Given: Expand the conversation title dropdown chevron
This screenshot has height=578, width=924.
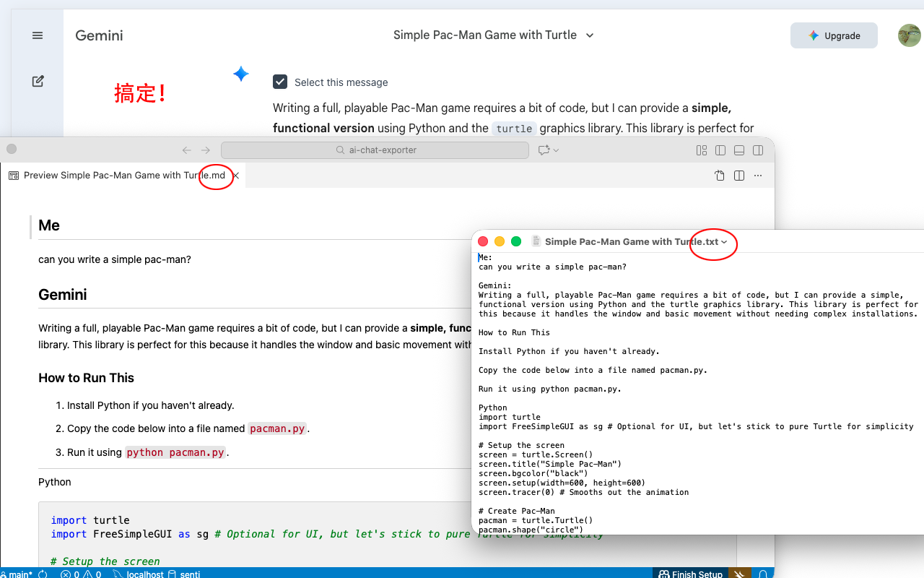Looking at the screenshot, I should tap(590, 35).
